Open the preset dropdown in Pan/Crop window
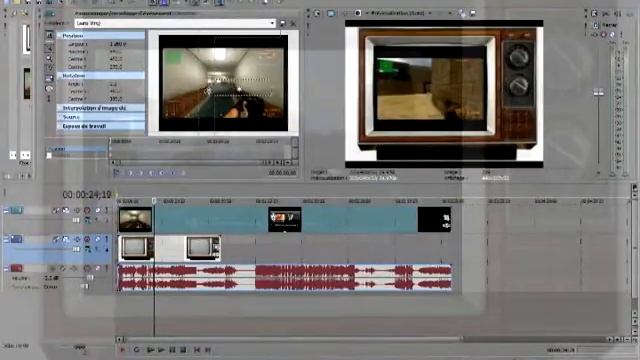The height and width of the screenshot is (360, 640). click(272, 23)
